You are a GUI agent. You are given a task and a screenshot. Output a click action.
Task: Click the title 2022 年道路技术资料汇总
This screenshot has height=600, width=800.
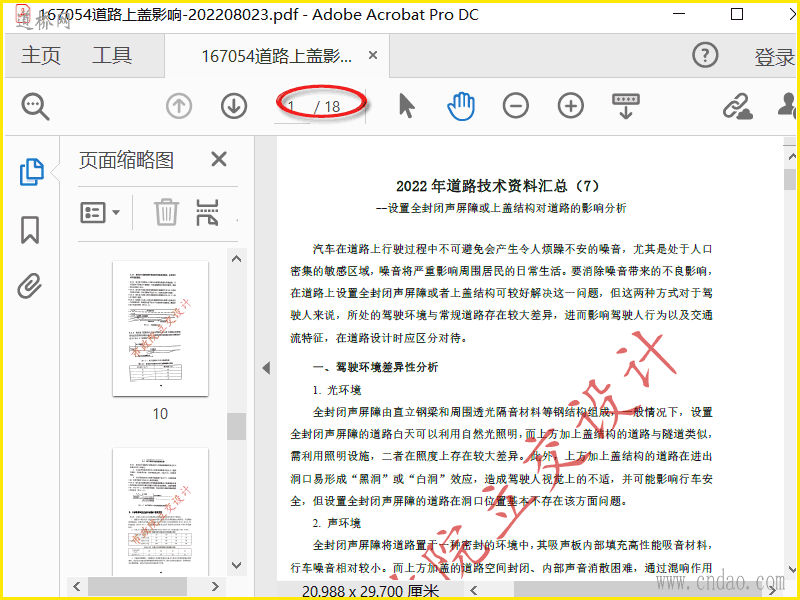coord(498,186)
